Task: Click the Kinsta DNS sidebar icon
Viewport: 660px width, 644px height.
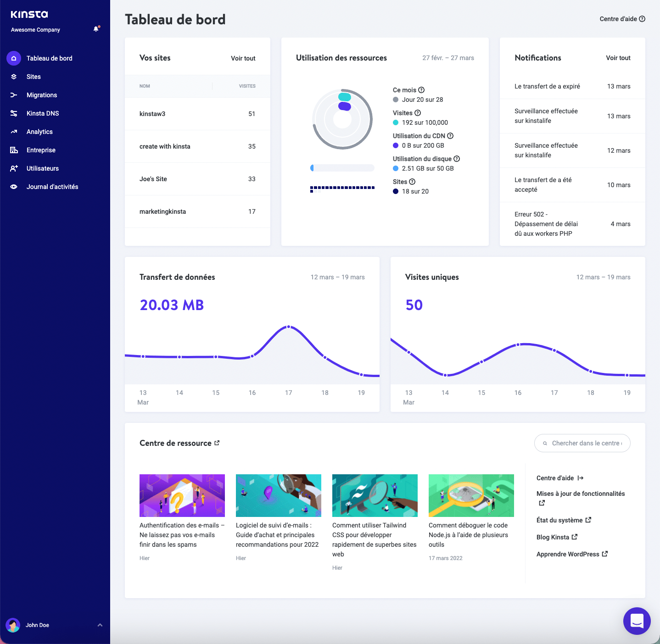Action: tap(14, 113)
